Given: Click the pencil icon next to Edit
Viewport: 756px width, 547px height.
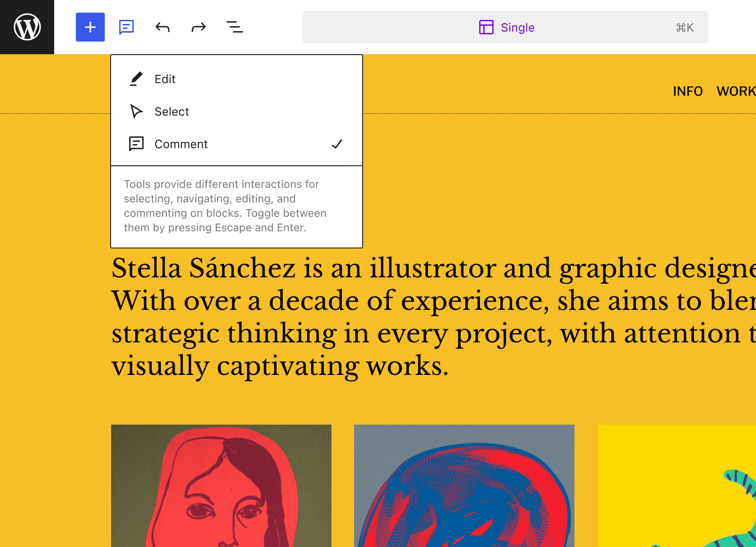Looking at the screenshot, I should pyautogui.click(x=136, y=79).
